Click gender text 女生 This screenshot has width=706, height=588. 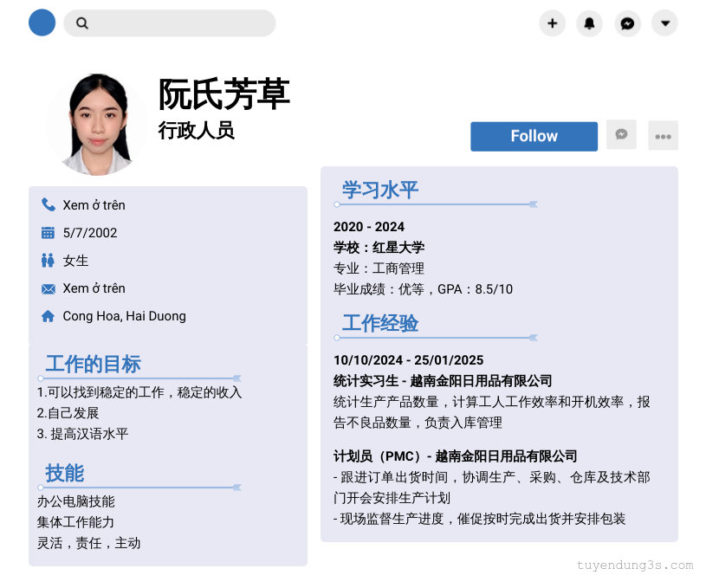click(x=75, y=261)
